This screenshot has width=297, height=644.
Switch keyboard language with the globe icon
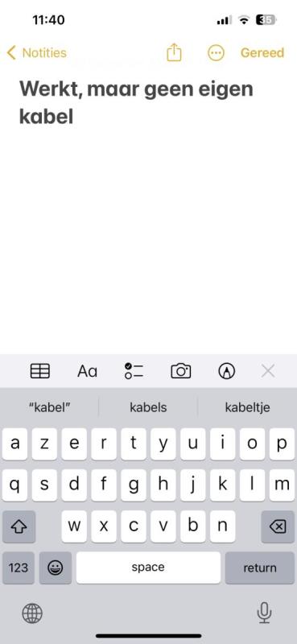(32, 614)
